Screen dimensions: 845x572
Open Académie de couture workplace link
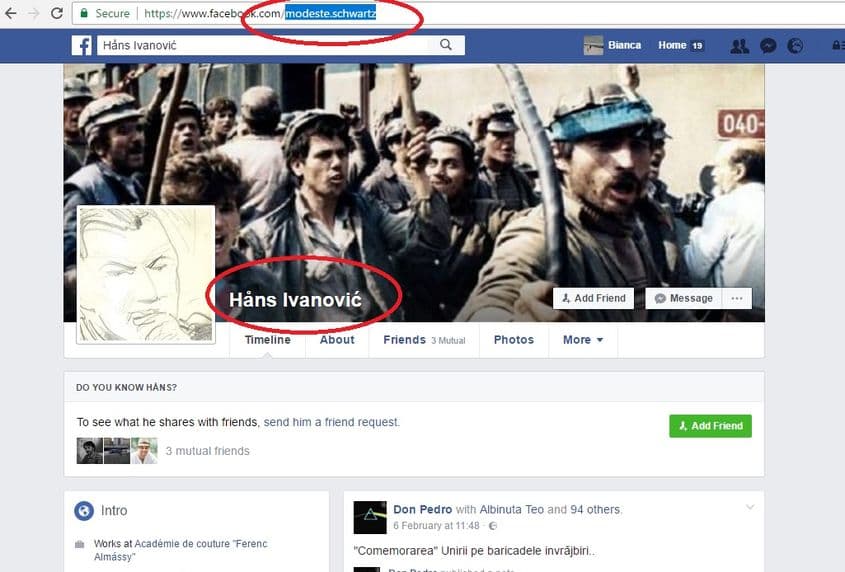click(181, 550)
